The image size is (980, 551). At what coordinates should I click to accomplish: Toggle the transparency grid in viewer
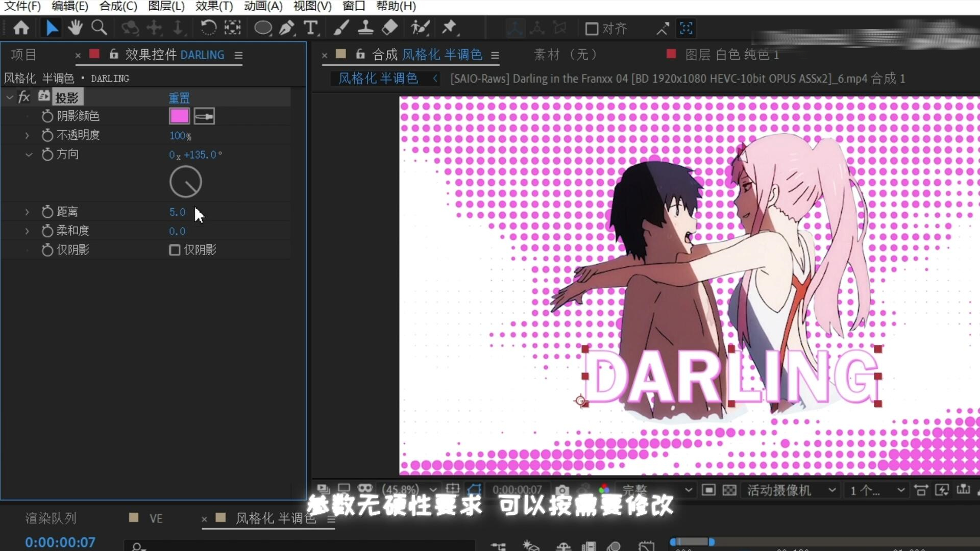click(x=729, y=490)
